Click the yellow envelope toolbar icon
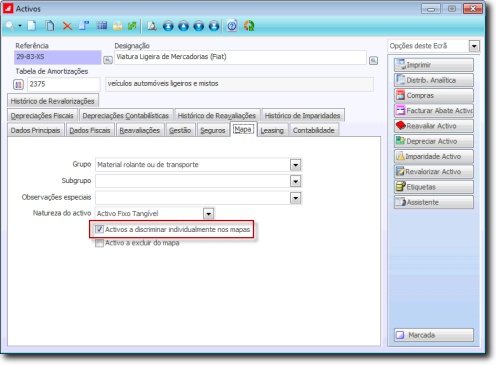The image size is (496, 366). click(117, 26)
